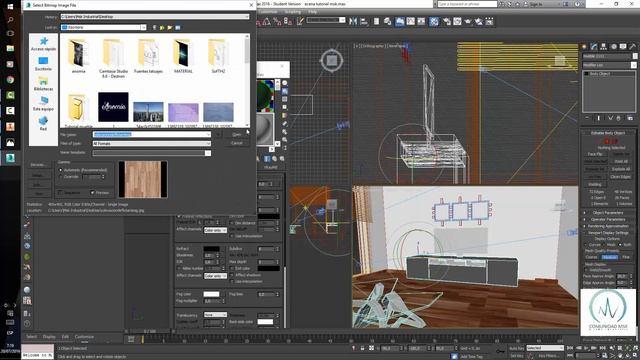Click Configure Modifier Sets icon

point(630,118)
